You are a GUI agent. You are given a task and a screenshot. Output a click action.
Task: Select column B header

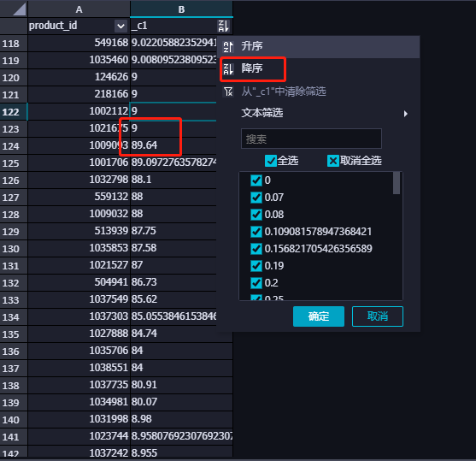pos(181,9)
